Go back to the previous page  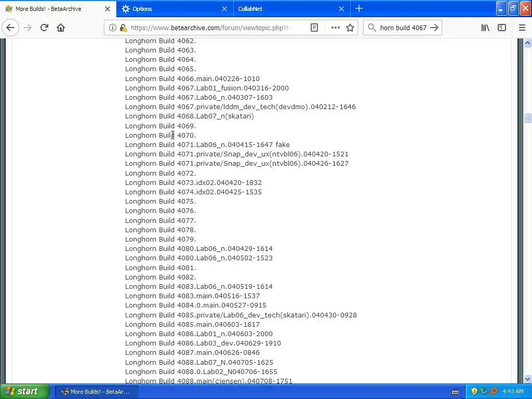(10, 28)
